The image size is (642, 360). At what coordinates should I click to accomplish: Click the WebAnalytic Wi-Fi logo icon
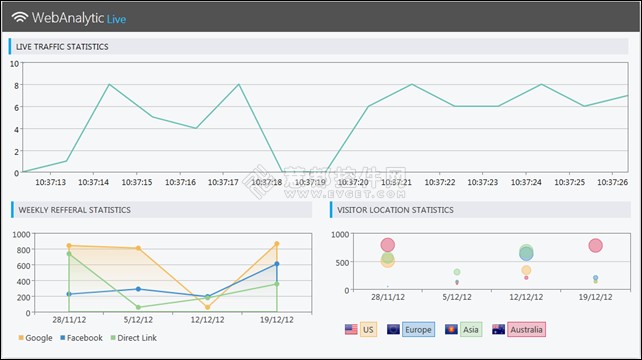[20, 17]
